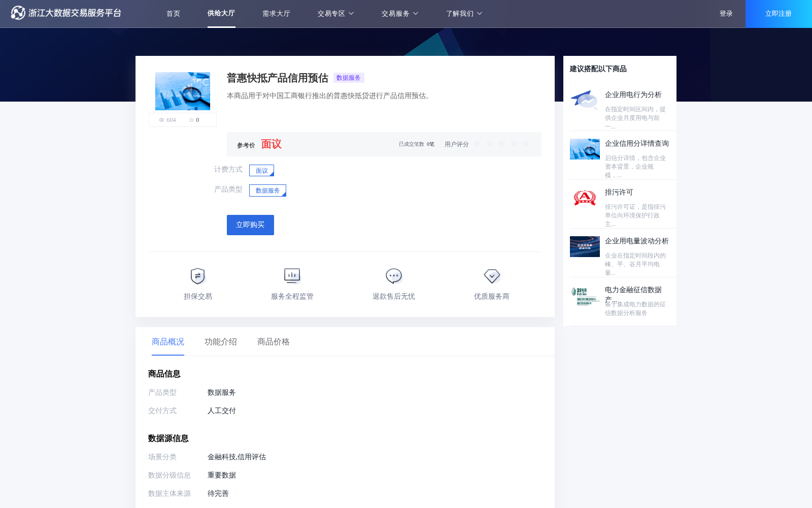Screen dimensions: 812x508
Task: Open 电力金融征信数据 product thumbnail
Action: tap(585, 295)
